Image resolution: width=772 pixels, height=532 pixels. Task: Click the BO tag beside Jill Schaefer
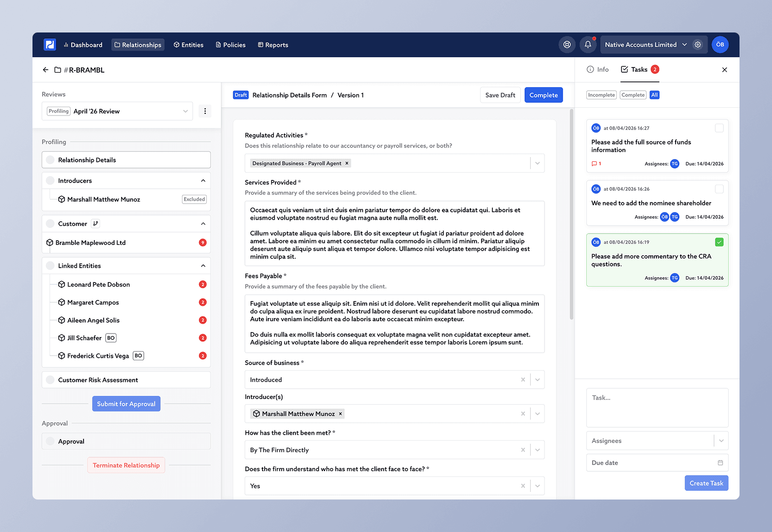(x=111, y=338)
